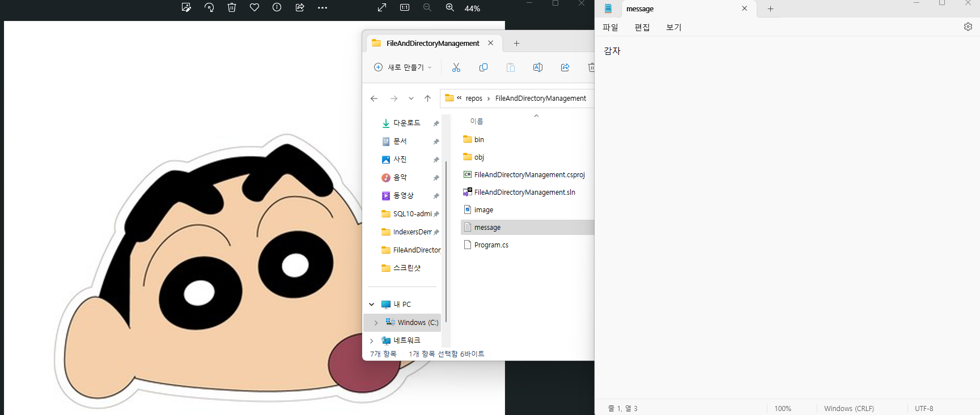Viewport: 980px width, 415px height.
Task: Expand the Windows (C:) drive node
Action: coord(376,323)
